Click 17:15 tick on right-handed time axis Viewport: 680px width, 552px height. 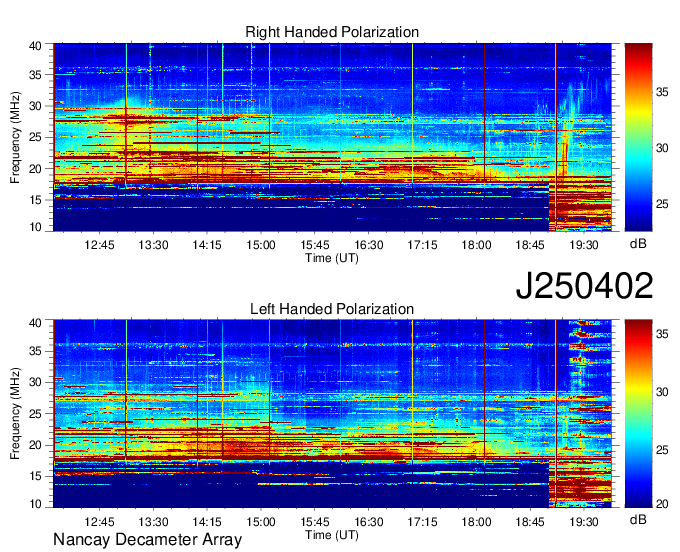pyautogui.click(x=422, y=245)
